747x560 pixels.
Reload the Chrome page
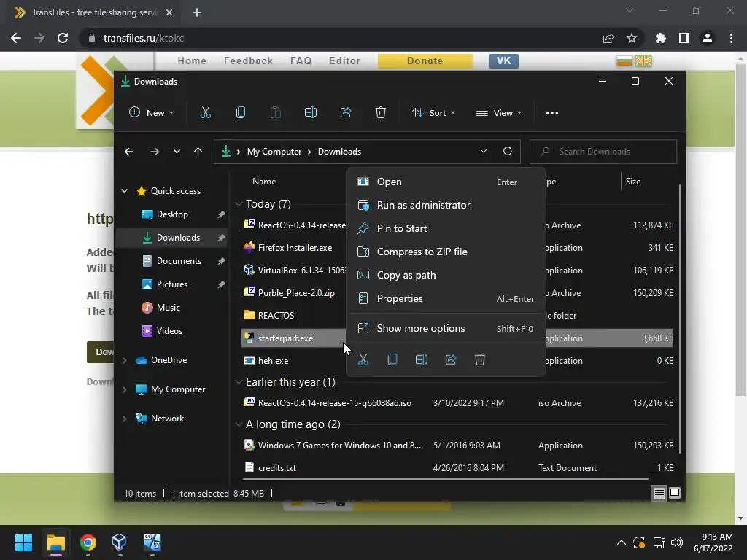[63, 38]
